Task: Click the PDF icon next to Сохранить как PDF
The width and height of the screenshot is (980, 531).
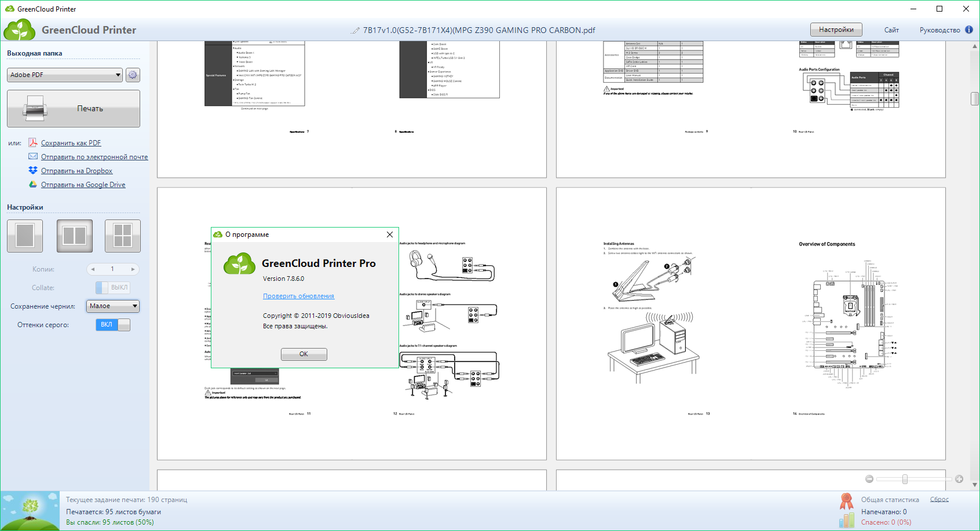Action: [33, 142]
